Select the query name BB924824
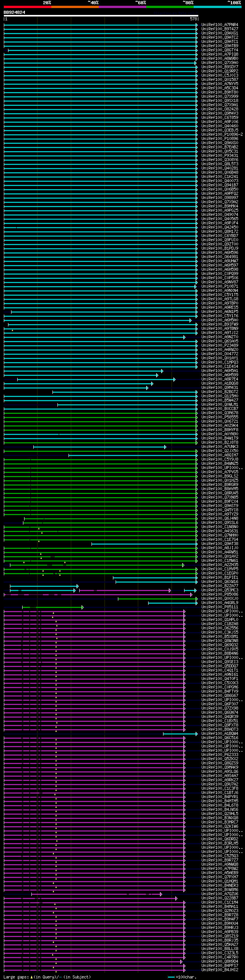The image size is (245, 980). point(15,12)
